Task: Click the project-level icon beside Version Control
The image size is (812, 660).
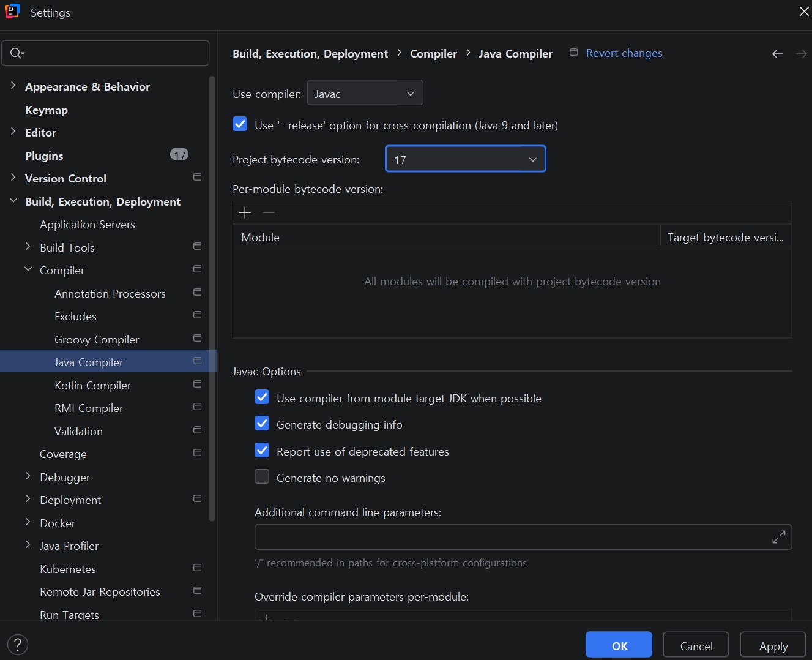Action: point(197,178)
